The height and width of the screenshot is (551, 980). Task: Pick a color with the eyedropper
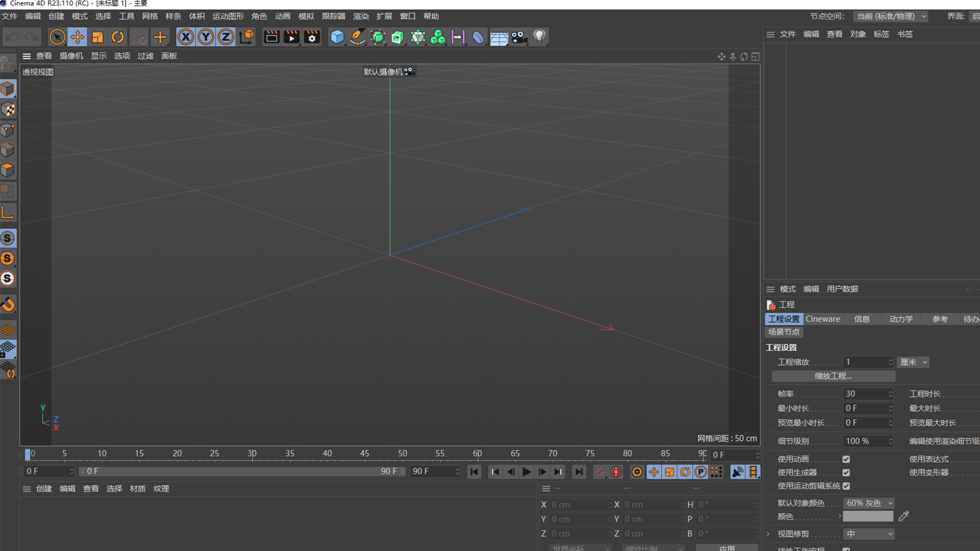903,516
